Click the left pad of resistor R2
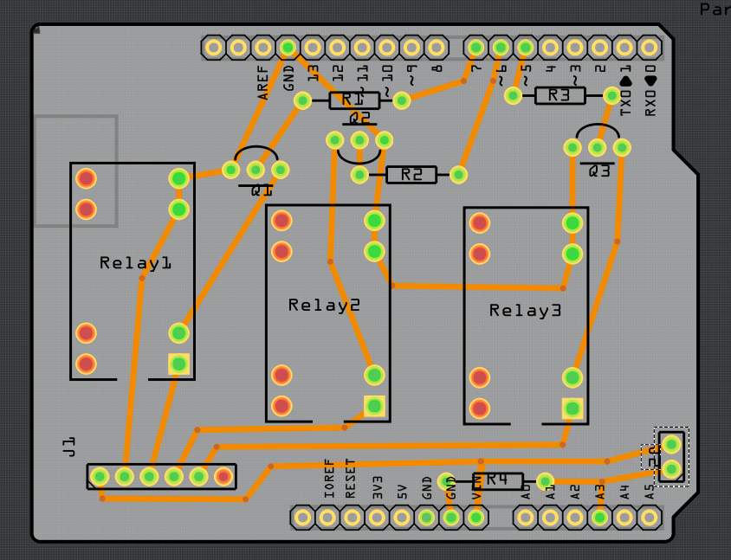The height and width of the screenshot is (560, 731). tap(359, 175)
